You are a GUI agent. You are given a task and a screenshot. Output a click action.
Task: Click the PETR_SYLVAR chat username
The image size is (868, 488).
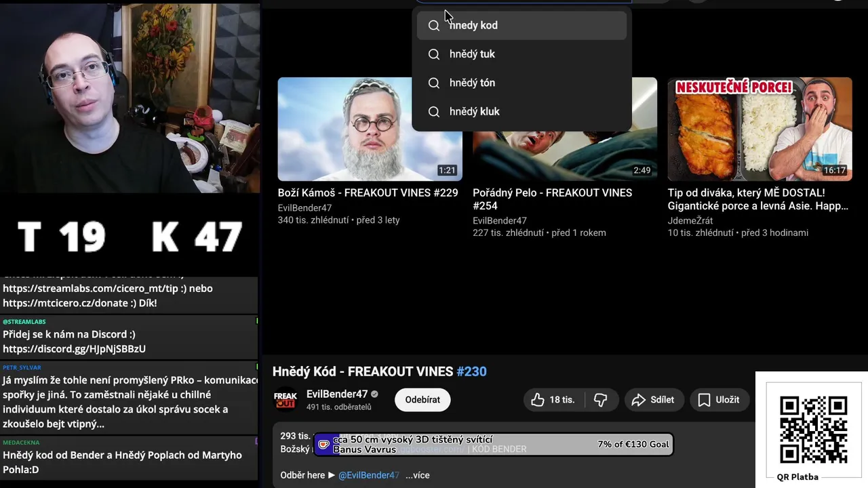[x=22, y=367]
